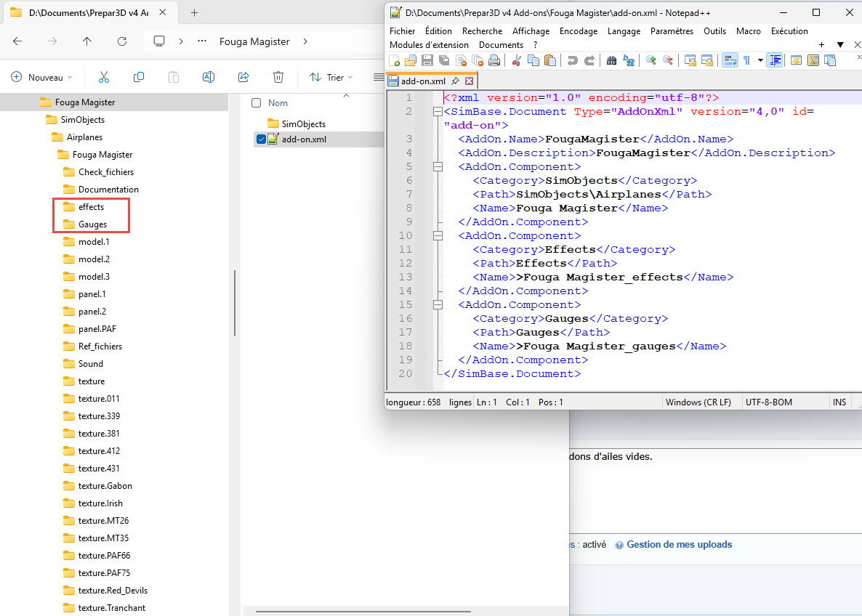Toggle show all characters pilcrow button
The image size is (862, 616).
point(746,60)
